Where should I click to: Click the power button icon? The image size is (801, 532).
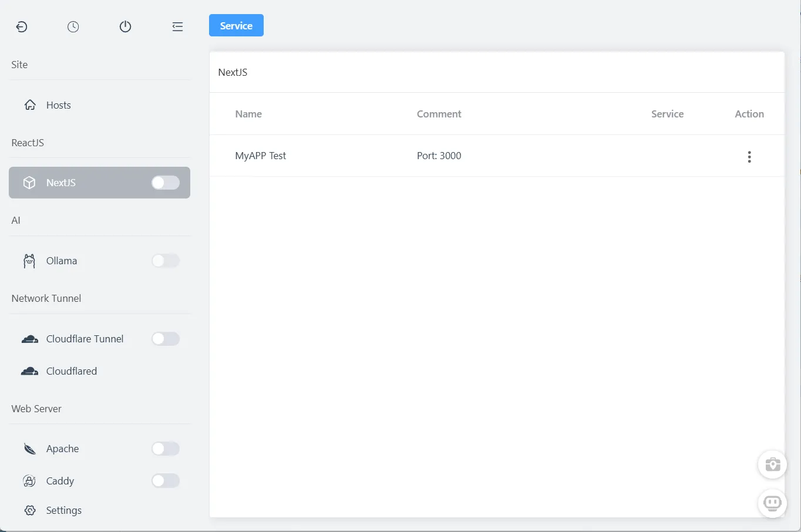coord(125,27)
